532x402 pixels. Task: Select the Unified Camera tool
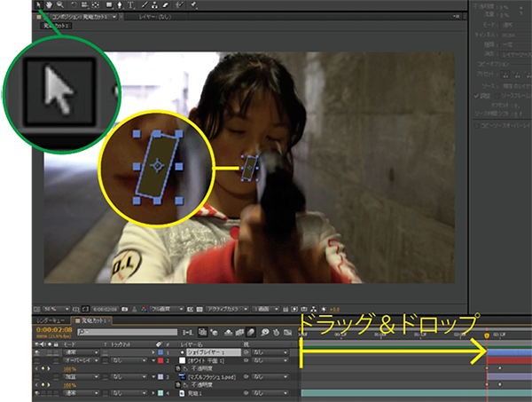pyautogui.click(x=84, y=4)
